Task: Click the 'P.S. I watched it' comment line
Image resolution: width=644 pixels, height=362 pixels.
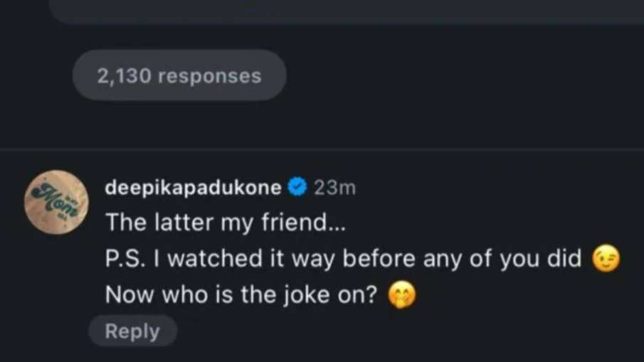Action: tap(343, 259)
